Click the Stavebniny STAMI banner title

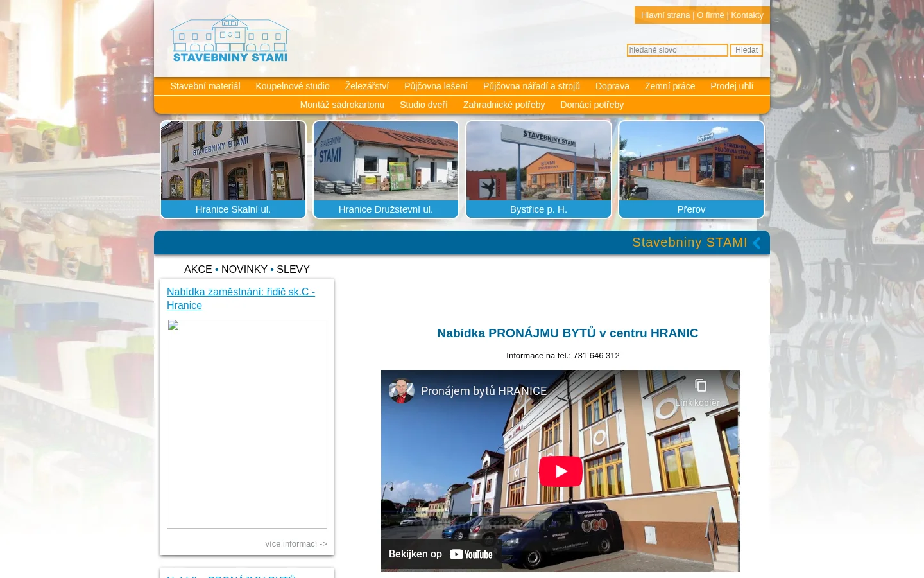tap(690, 242)
